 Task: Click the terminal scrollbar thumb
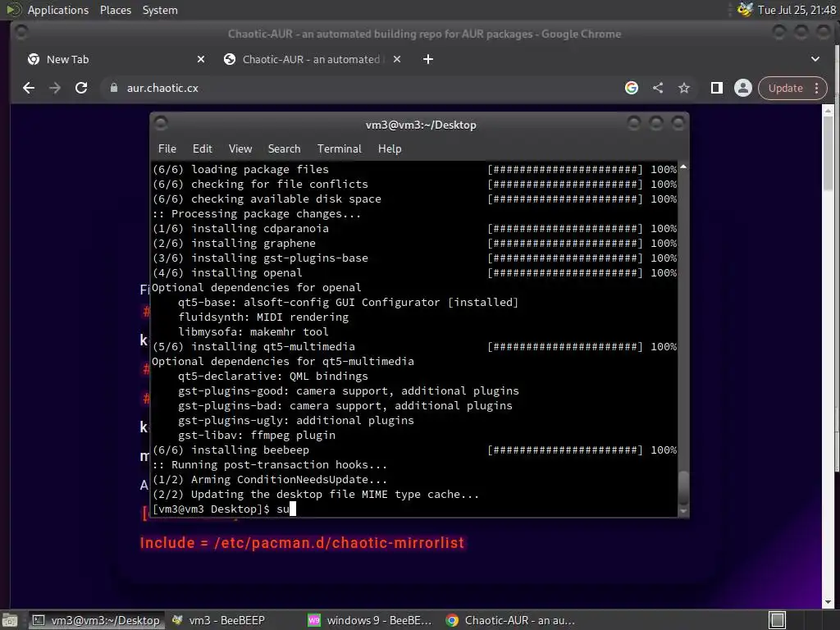point(683,487)
